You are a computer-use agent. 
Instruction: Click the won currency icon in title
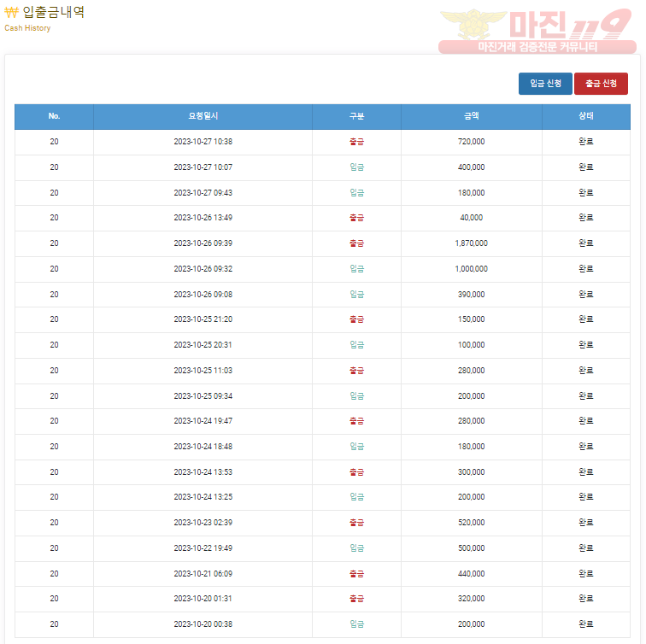coord(11,13)
